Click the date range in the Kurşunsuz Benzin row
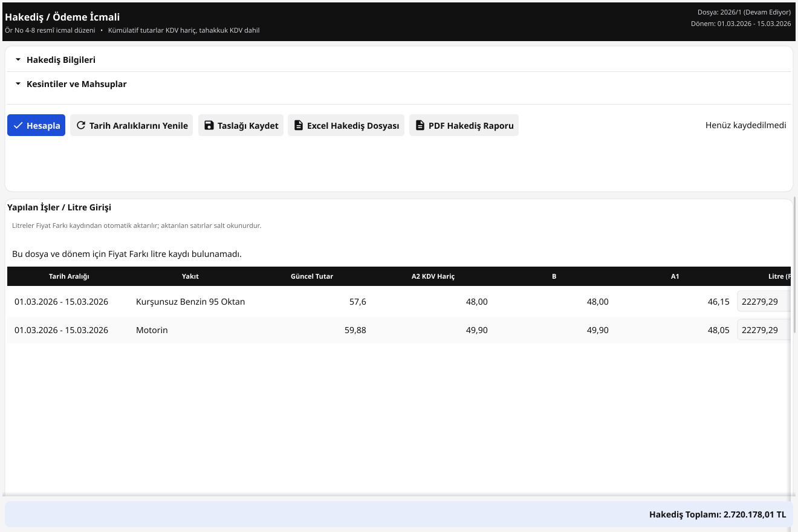The image size is (798, 532). coord(61,301)
